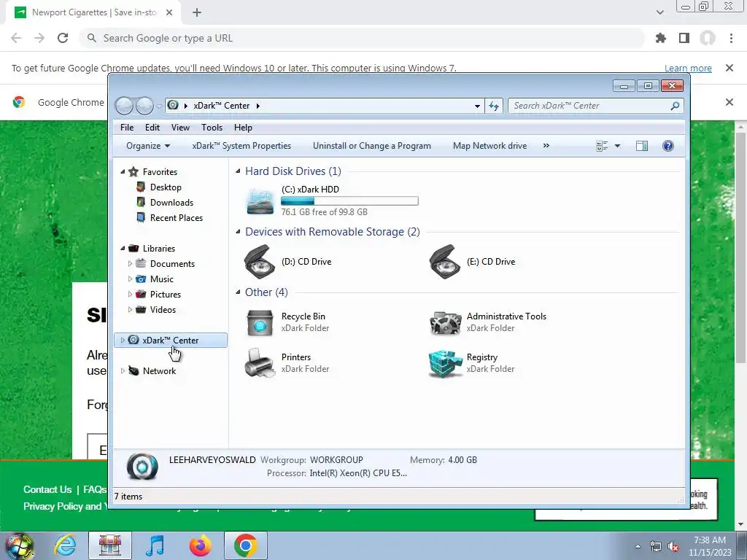Select the Videos library
Viewport: 747px width, 560px height.
(163, 309)
